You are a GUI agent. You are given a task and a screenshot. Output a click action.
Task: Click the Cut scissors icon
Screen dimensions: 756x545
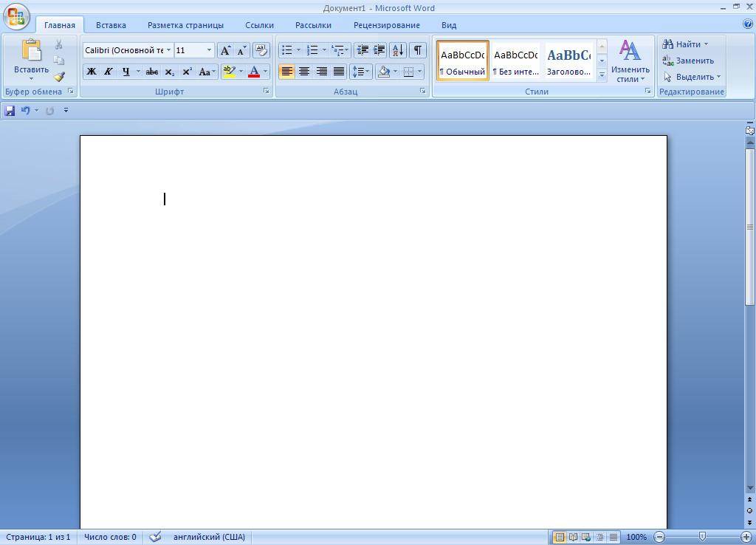click(59, 45)
